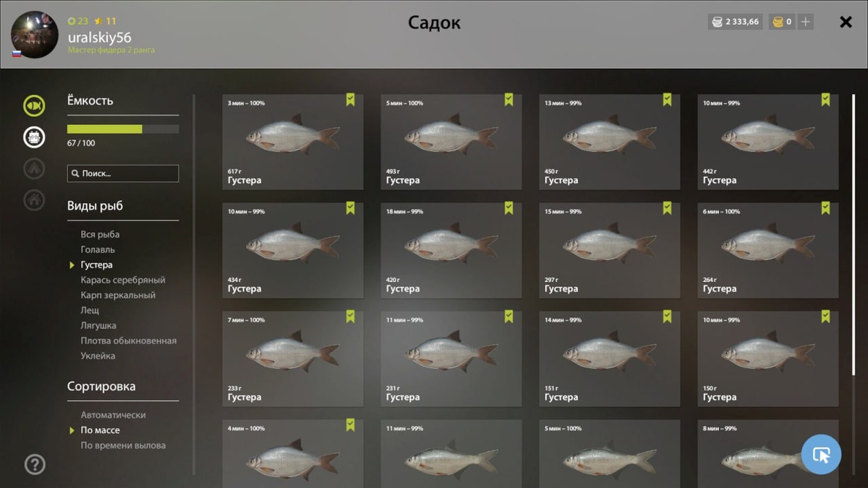Screen dimensions: 868x488
Task: Select the basket icon in the left sidebar
Action: point(34,137)
